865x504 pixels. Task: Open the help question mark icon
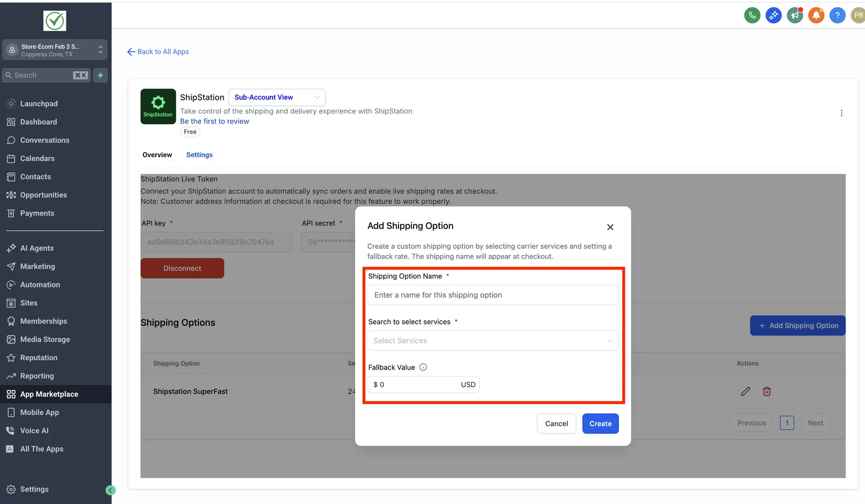click(x=837, y=15)
